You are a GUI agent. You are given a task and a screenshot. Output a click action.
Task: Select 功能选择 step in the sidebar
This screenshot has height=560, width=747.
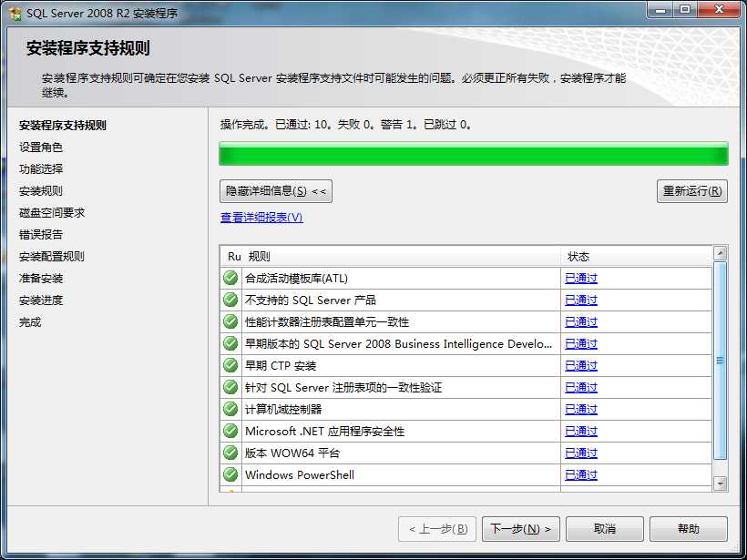tap(41, 169)
